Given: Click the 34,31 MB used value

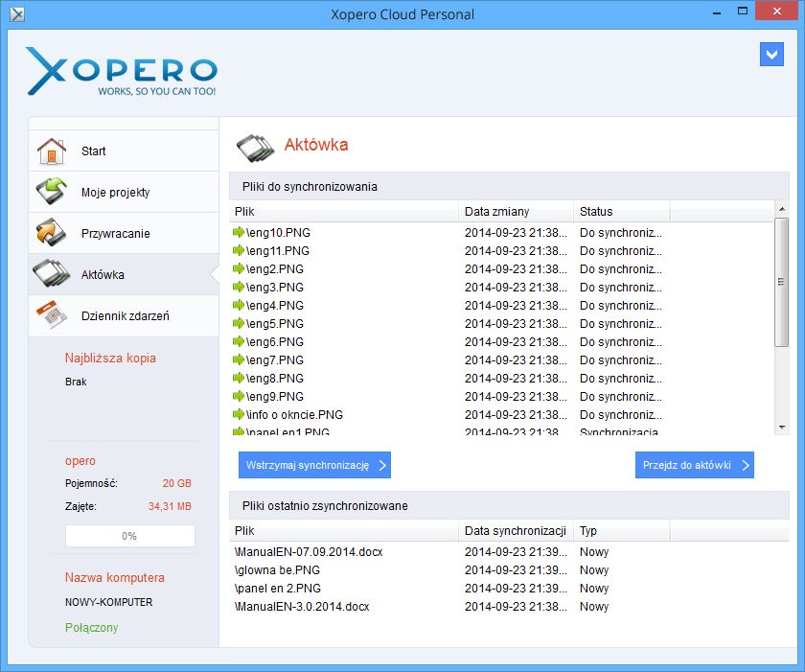Looking at the screenshot, I should tap(170, 507).
